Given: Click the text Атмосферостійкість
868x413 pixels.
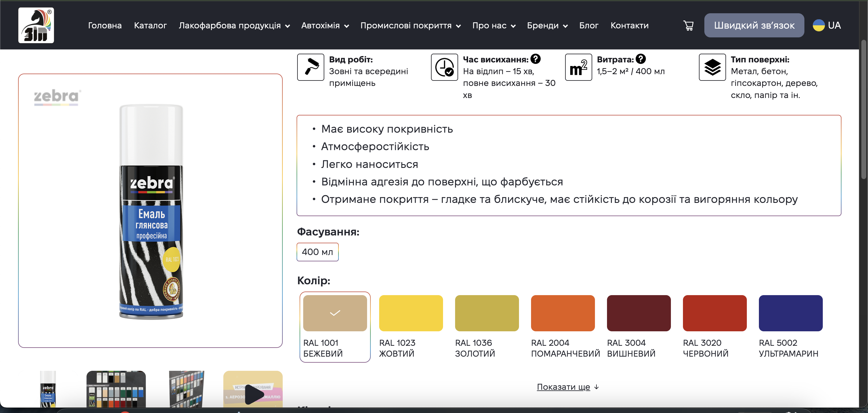Looking at the screenshot, I should coord(375,146).
